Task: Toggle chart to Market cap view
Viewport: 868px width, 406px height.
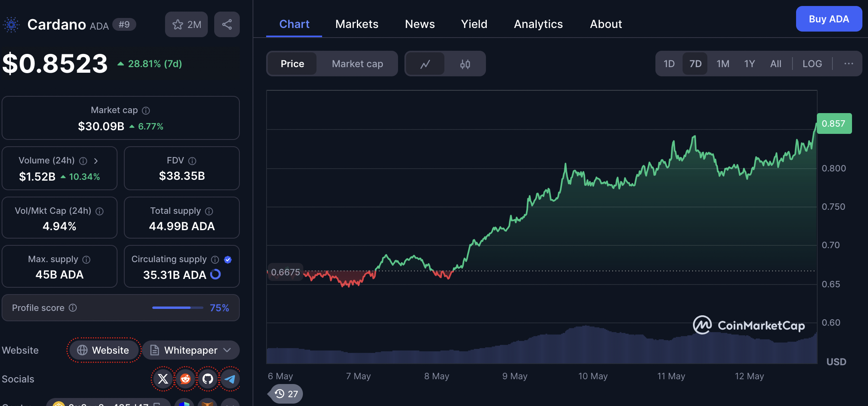Action: pyautogui.click(x=357, y=64)
